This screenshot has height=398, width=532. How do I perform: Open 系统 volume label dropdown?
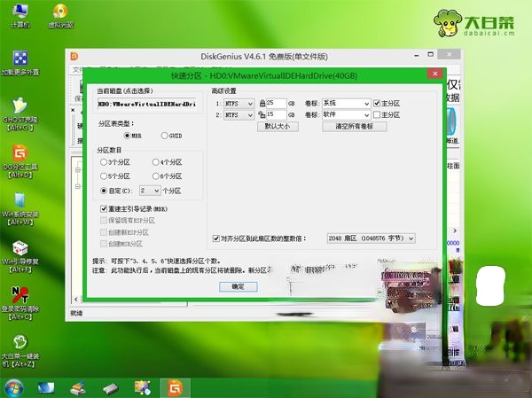(346, 103)
